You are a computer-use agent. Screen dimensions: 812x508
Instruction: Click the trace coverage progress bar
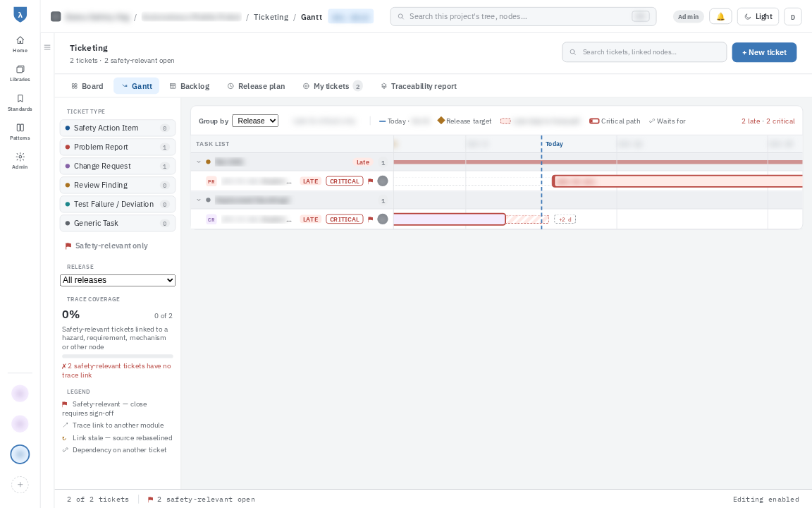pos(118,356)
